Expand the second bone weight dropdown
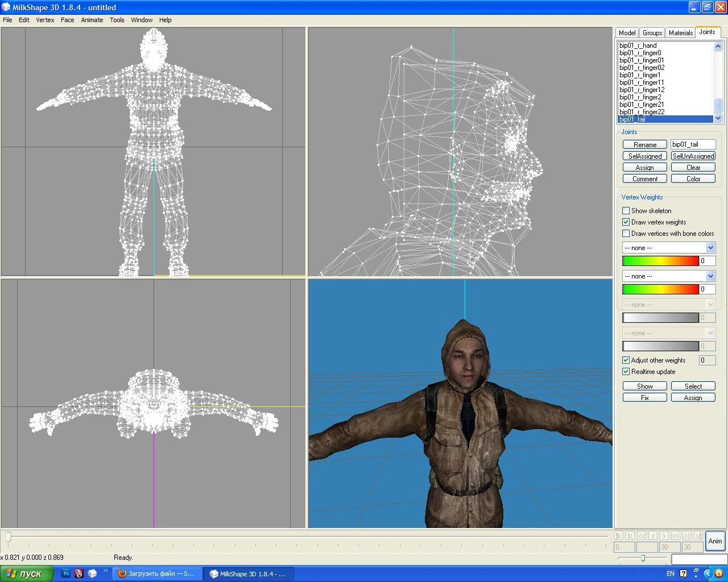Screen dimensions: 728x582 click(710, 276)
